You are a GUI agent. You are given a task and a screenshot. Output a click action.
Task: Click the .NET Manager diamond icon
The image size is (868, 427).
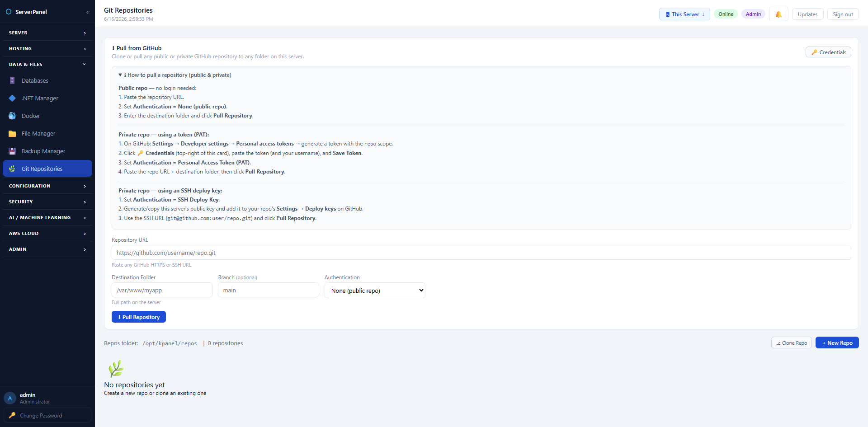pos(12,98)
